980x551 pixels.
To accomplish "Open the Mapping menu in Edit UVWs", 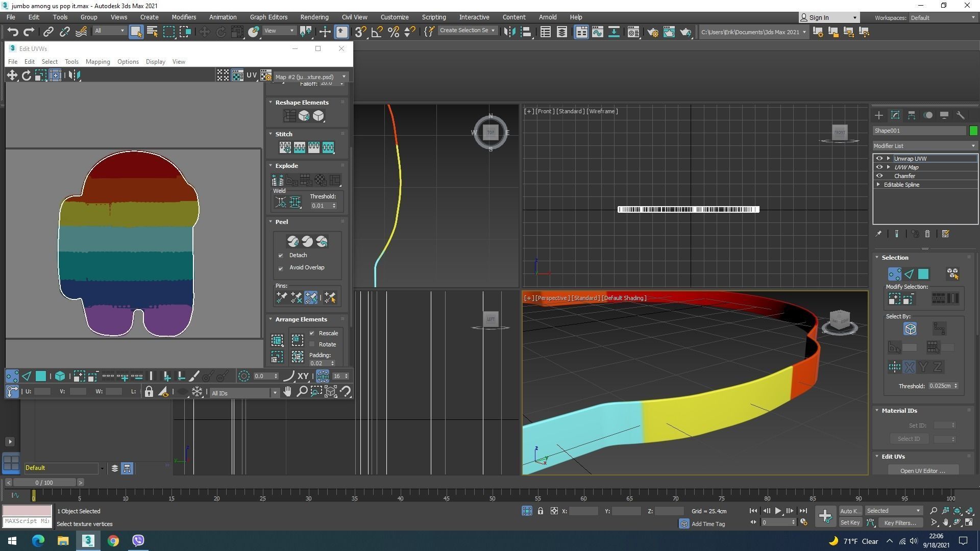I will pyautogui.click(x=97, y=62).
